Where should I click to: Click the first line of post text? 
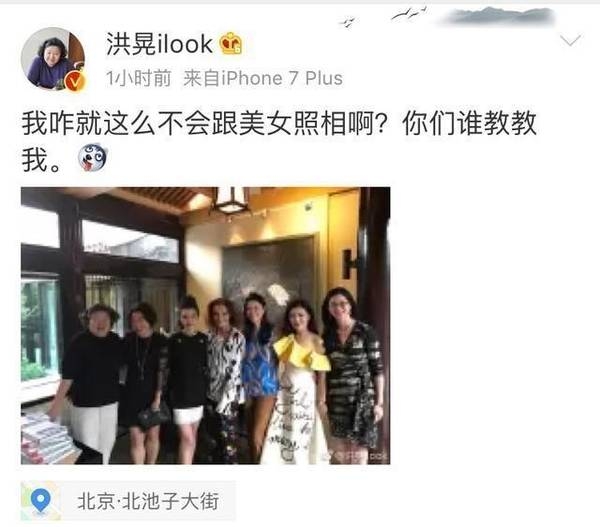[279, 124]
